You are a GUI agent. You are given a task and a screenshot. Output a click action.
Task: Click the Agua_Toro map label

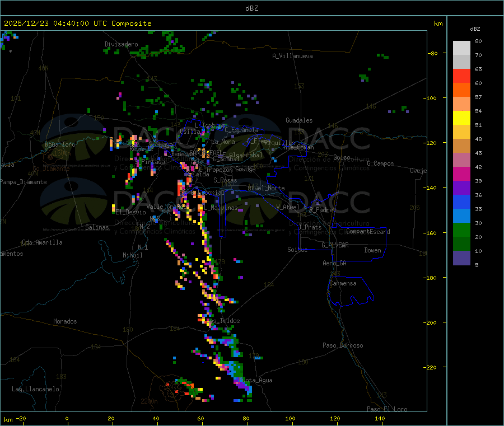coord(60,144)
